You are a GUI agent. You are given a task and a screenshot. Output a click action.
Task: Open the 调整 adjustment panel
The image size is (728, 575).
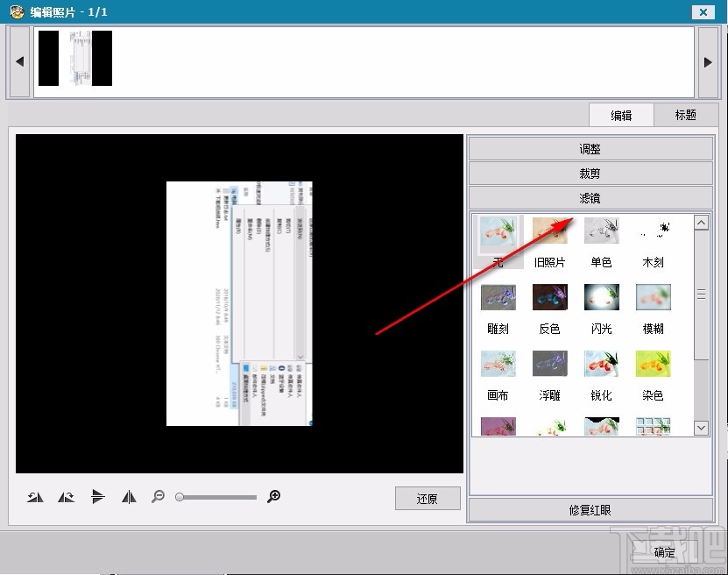(590, 148)
